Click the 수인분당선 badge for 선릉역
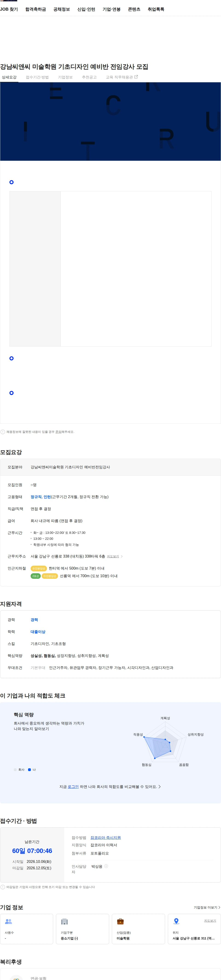The image size is (221, 980). pos(50,576)
